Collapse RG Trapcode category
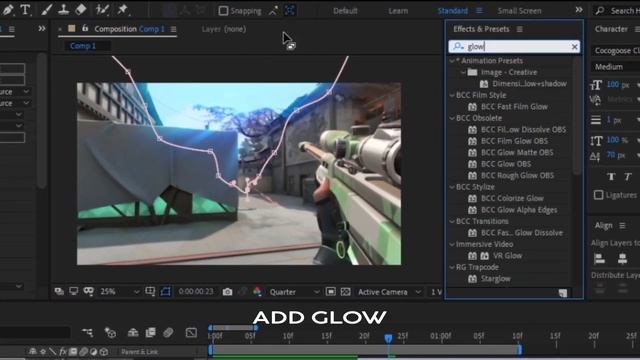Image resolution: width=640 pixels, height=360 pixels. [x=452, y=267]
